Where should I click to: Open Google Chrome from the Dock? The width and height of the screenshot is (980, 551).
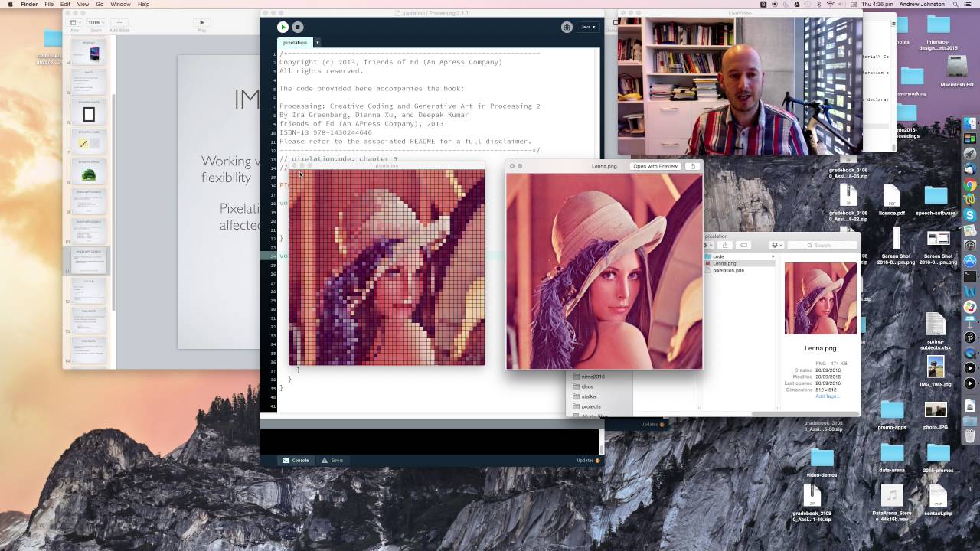coord(970,184)
